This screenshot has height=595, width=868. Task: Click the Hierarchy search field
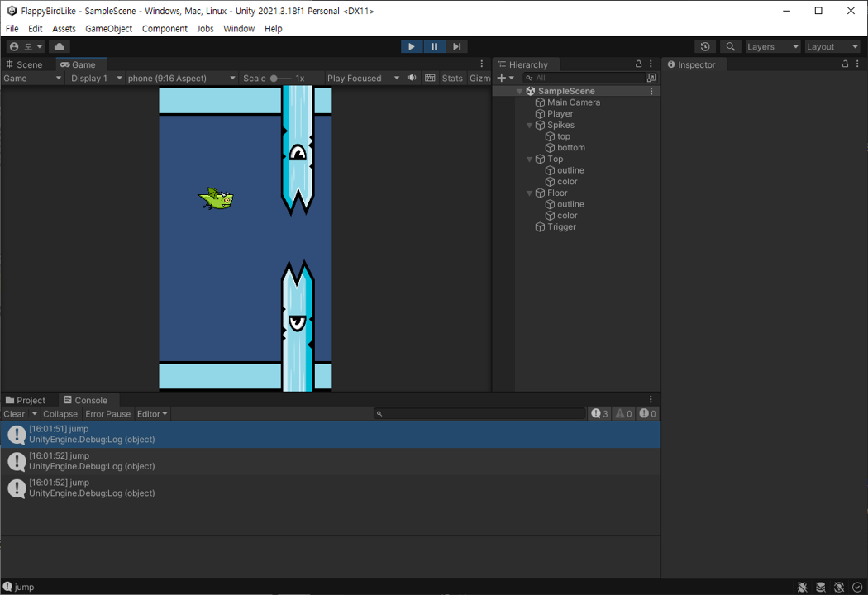[x=584, y=78]
